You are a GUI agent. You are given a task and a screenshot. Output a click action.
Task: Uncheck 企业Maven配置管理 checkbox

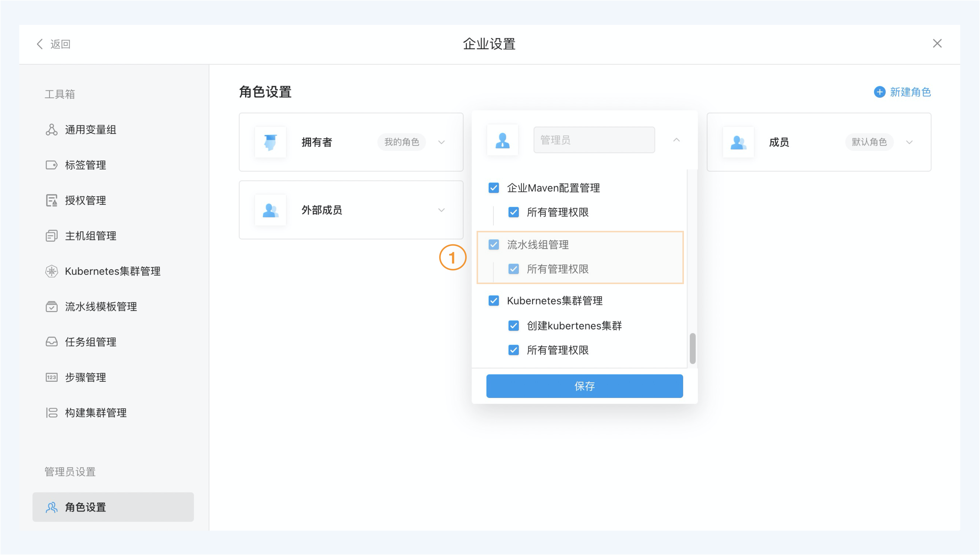[x=494, y=188]
